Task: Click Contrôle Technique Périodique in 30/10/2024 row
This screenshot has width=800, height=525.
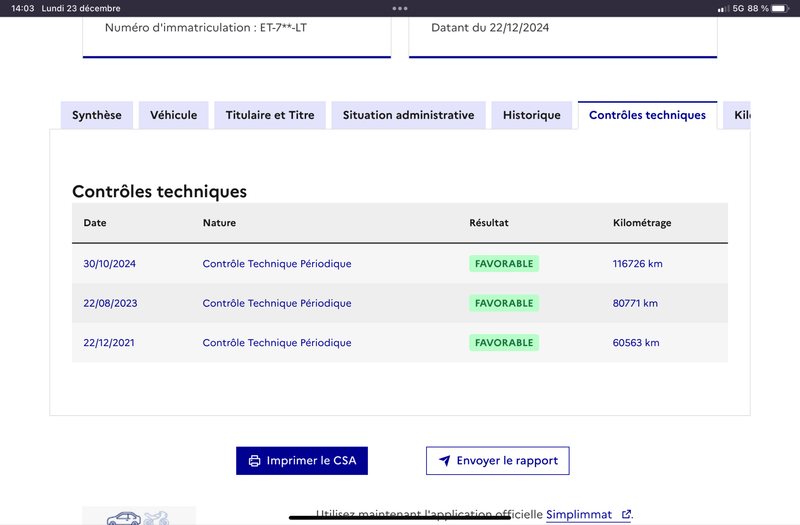Action: pyautogui.click(x=277, y=264)
